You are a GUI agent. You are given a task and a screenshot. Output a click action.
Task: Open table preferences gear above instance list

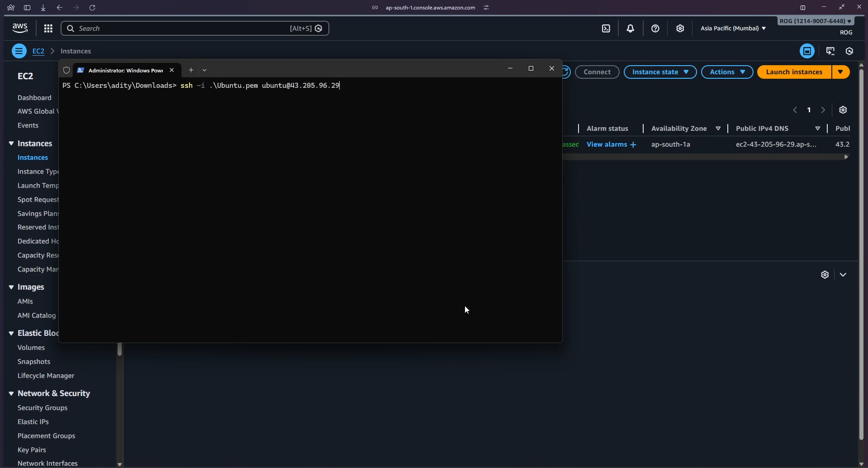click(x=843, y=110)
